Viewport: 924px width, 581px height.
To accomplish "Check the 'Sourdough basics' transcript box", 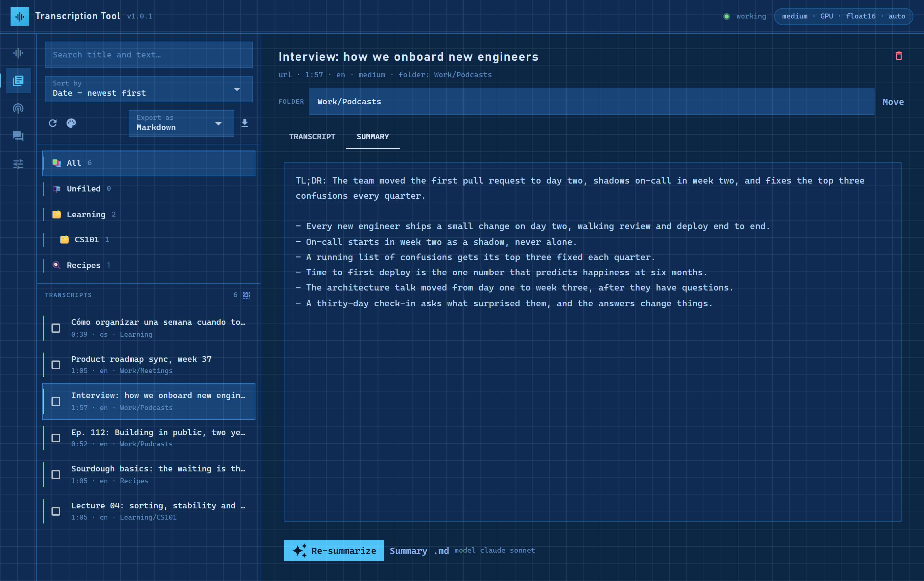I will pos(56,475).
